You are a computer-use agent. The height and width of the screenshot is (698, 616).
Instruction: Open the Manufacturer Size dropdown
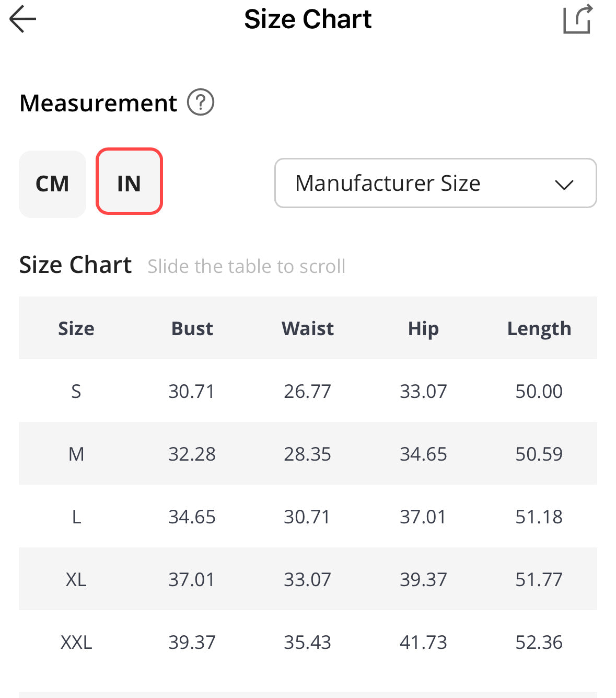[435, 184]
